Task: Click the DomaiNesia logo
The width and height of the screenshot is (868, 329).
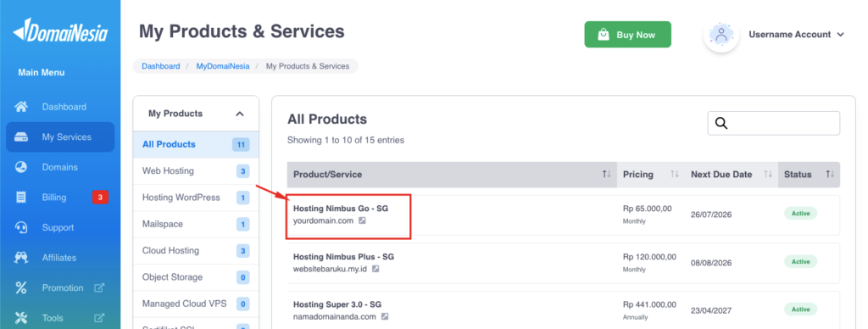Action: (60, 30)
